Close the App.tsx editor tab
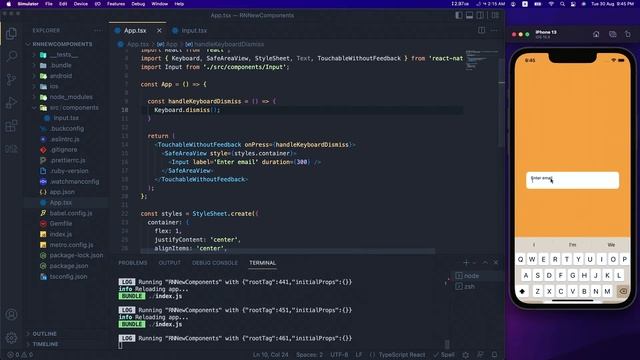The width and height of the screenshot is (640, 360). [x=159, y=31]
